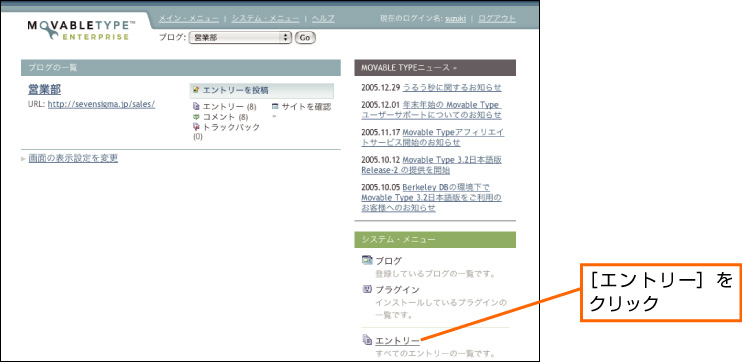The image size is (742, 362).
Task: Open トラックバック link
Action: pos(231,127)
